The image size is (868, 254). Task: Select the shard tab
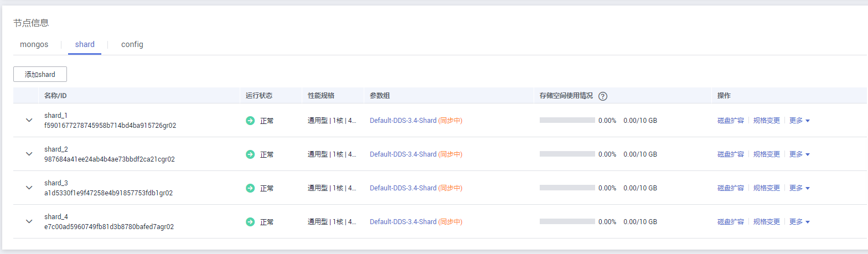pyautogui.click(x=85, y=44)
